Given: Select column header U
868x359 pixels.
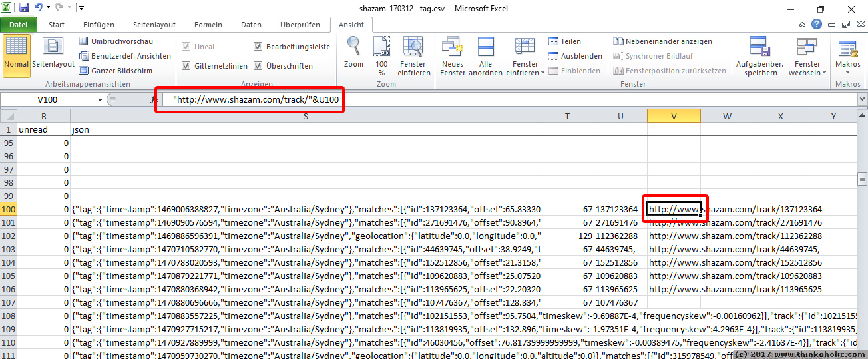Looking at the screenshot, I should click(x=620, y=116).
